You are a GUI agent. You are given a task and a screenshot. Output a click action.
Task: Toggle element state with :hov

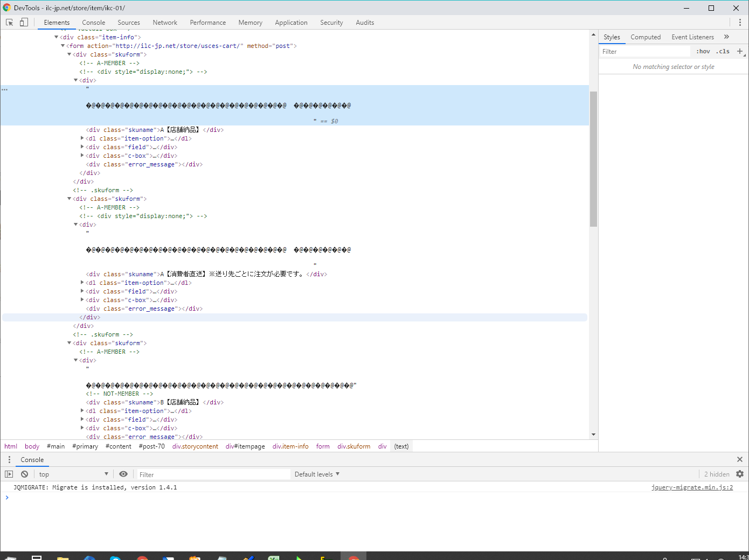click(703, 51)
